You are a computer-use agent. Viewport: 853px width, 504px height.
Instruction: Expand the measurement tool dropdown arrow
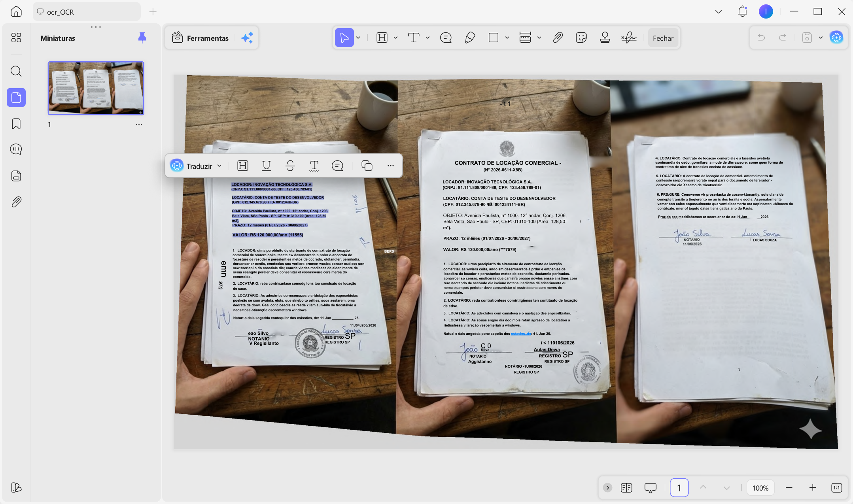539,38
